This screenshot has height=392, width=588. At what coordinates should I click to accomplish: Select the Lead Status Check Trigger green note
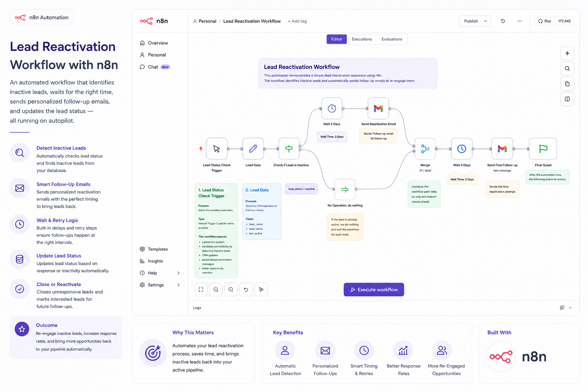216,230
